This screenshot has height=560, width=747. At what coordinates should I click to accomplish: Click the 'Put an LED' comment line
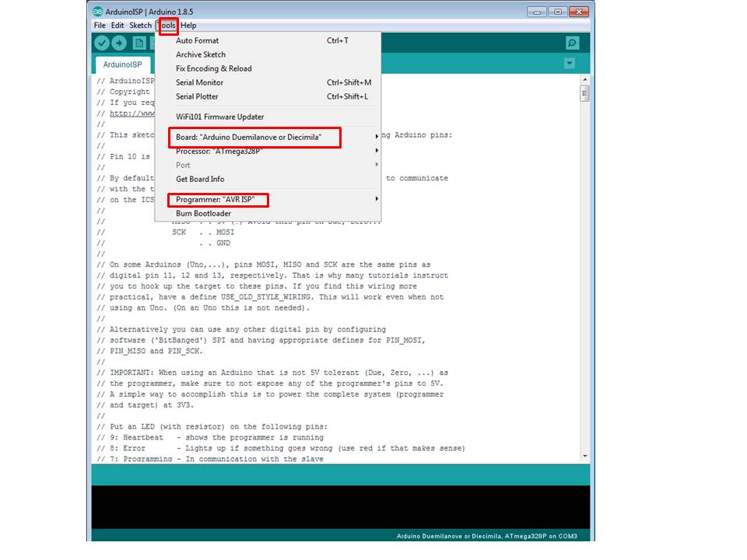212,427
